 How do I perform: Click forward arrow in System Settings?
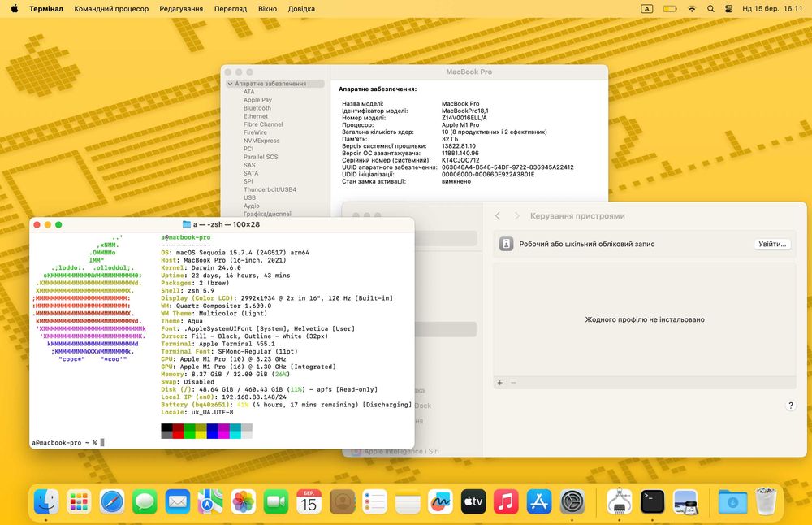pos(516,215)
